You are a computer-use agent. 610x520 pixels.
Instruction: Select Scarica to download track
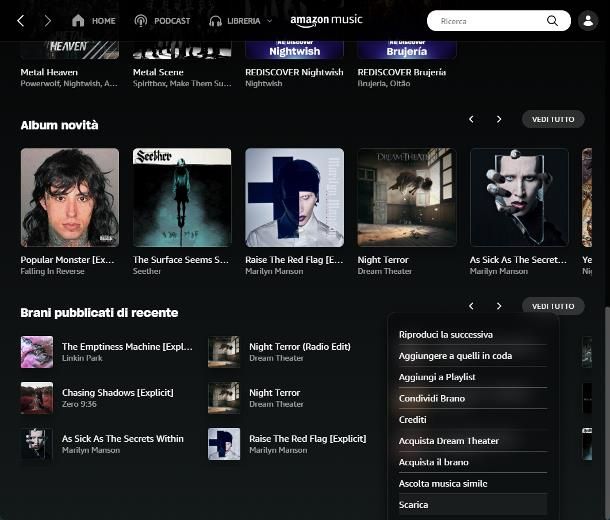[x=473, y=505]
